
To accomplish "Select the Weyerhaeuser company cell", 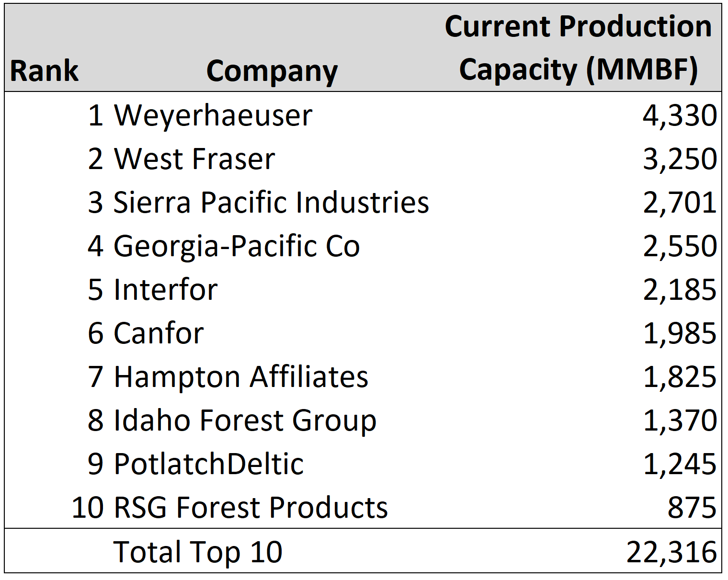I will coord(213,115).
